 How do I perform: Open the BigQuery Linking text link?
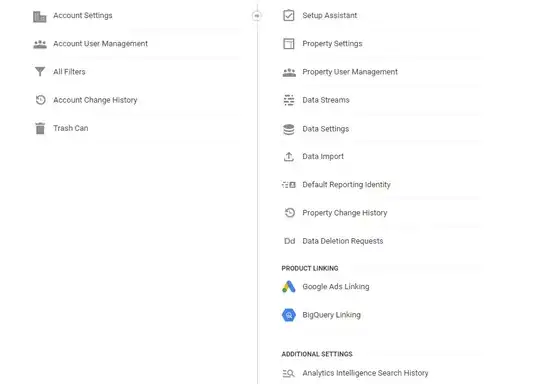point(331,315)
